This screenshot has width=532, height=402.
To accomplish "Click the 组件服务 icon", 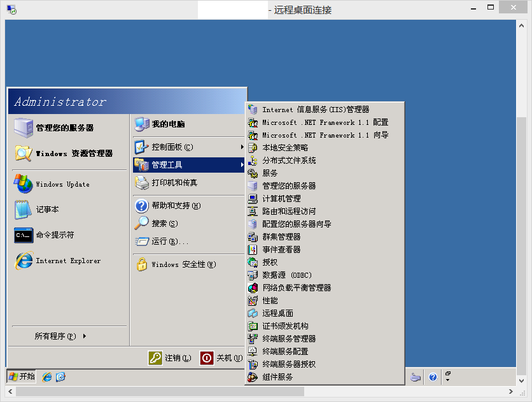I will (x=253, y=377).
